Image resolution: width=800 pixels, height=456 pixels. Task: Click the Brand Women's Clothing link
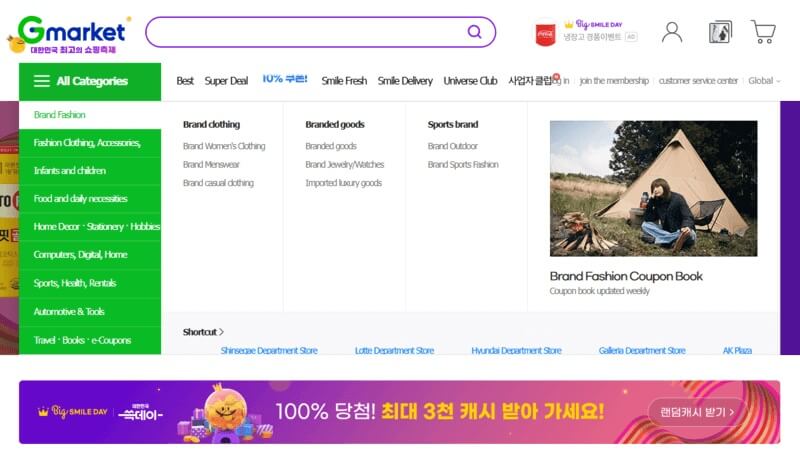(x=224, y=146)
